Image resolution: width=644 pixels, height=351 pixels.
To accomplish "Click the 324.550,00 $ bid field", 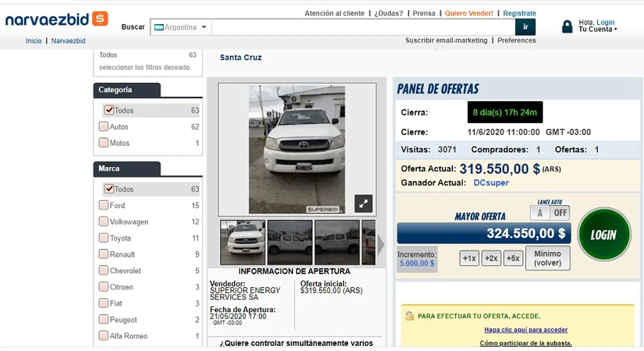I will (483, 233).
